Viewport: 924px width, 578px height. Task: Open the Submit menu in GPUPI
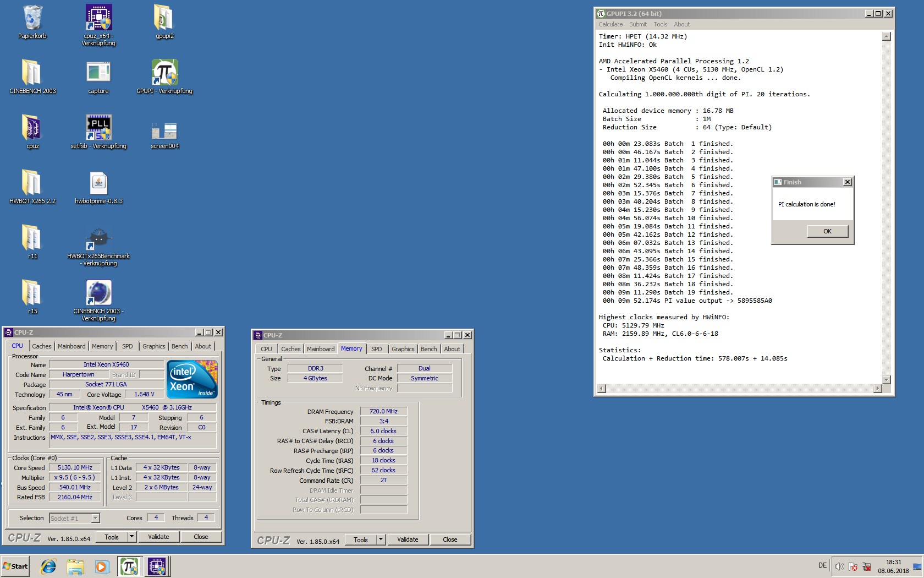[638, 24]
